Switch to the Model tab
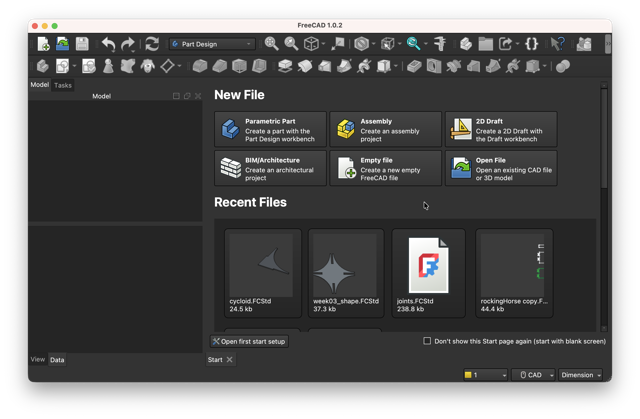The image size is (640, 419). coord(40,85)
